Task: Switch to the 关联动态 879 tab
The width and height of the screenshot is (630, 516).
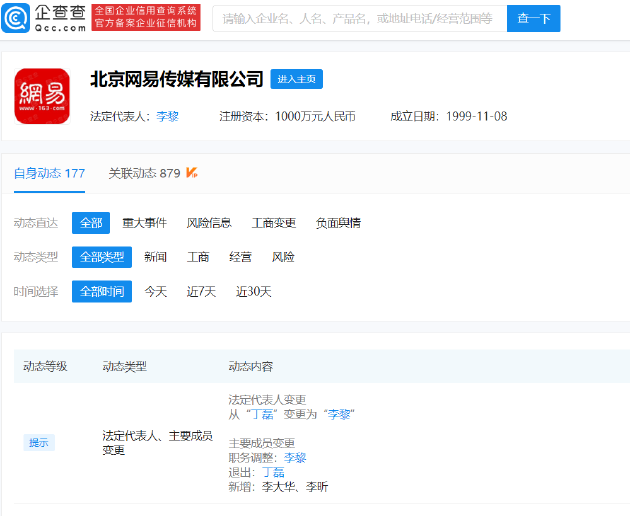Action: [x=144, y=173]
